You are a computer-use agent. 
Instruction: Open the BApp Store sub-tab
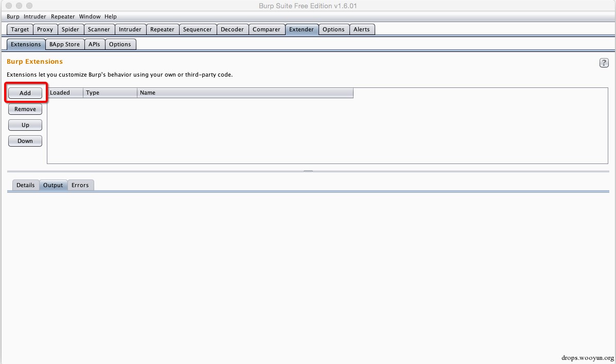[64, 44]
